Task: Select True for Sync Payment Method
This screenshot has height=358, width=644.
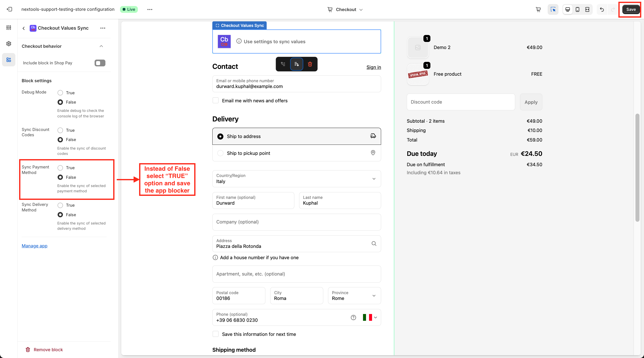Action: pos(60,168)
